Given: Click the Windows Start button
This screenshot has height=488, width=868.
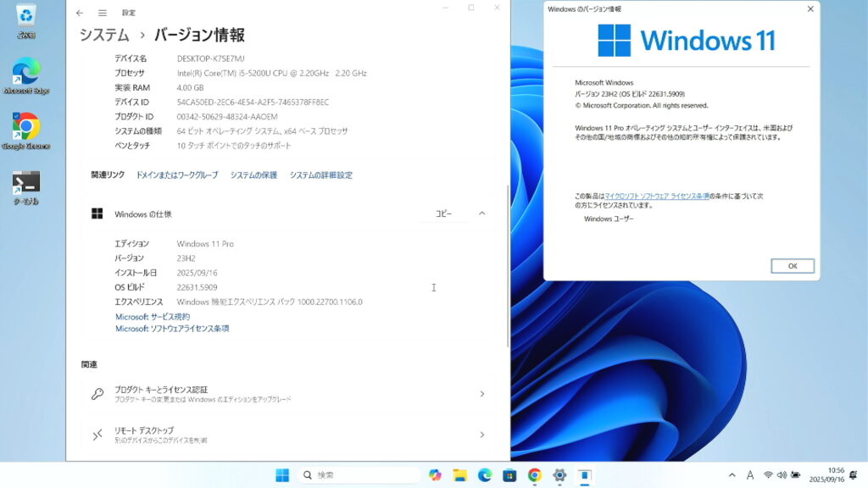Looking at the screenshot, I should coord(282,475).
